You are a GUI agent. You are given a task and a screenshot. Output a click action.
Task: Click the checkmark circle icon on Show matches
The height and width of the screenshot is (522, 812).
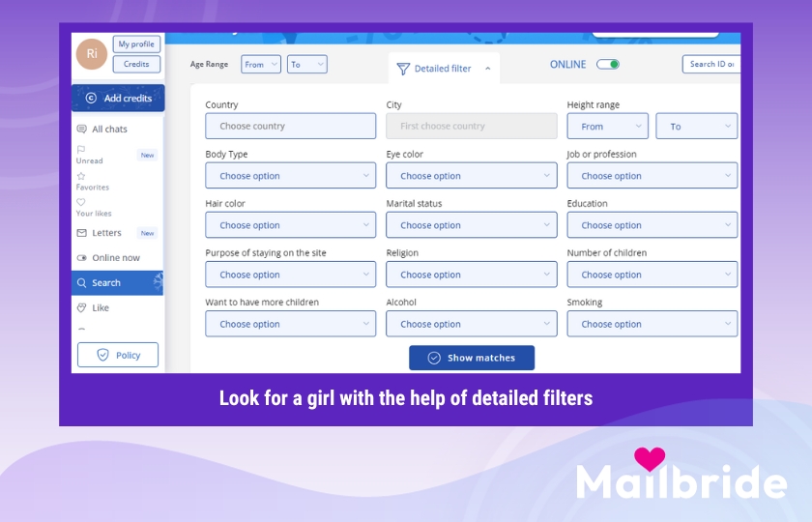tap(434, 358)
